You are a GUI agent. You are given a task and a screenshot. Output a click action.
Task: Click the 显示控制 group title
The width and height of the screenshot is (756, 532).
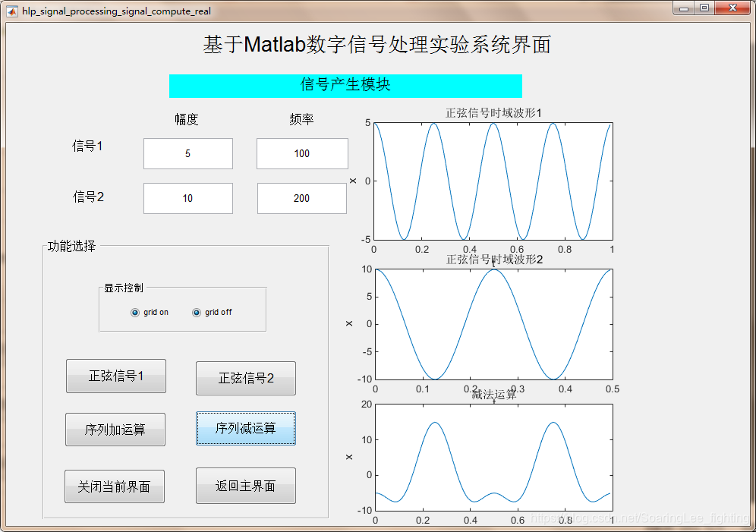[x=124, y=288]
